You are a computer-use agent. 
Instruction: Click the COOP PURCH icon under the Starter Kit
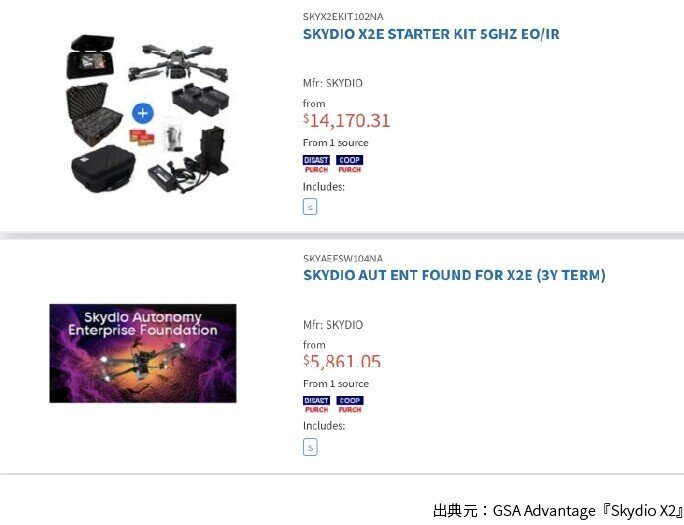tap(350, 164)
